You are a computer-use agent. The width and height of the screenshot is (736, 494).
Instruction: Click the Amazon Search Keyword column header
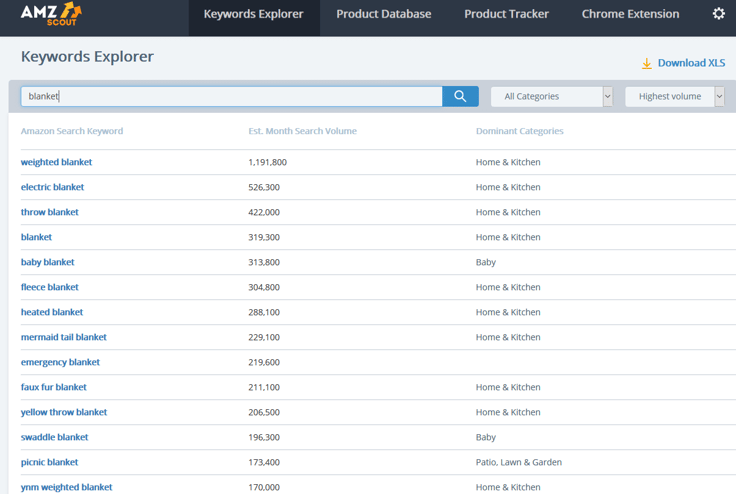tap(72, 131)
